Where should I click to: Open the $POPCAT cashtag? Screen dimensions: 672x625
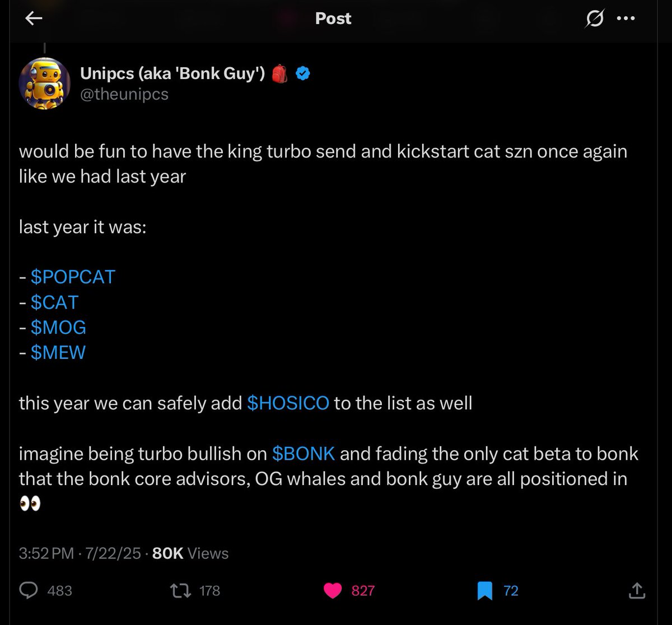click(73, 277)
